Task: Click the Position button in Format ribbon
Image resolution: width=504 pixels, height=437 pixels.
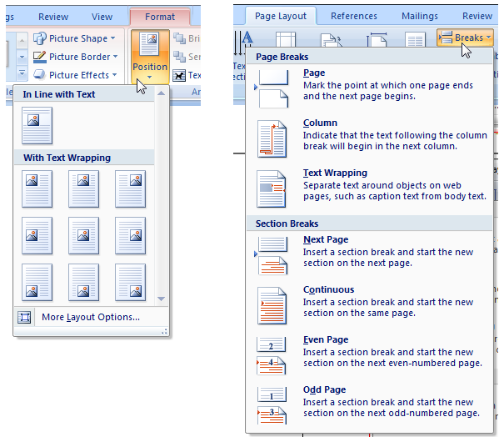Action: (x=150, y=57)
